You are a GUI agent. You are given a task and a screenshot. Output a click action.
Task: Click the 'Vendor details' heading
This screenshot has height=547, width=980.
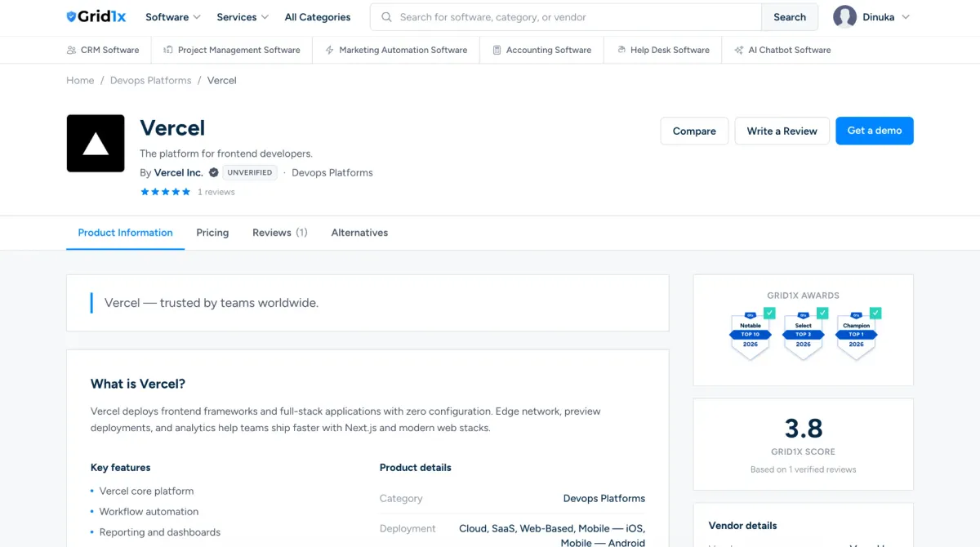click(743, 526)
